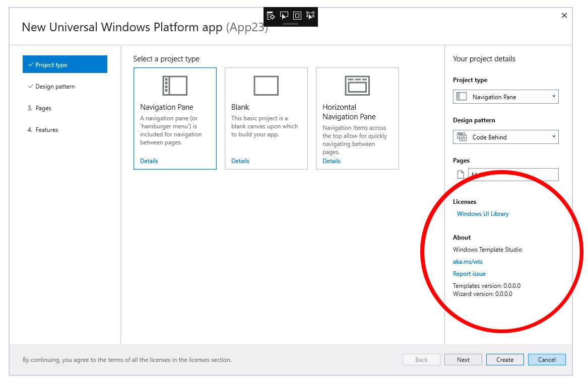Select the Navigation Pane project type card
The image size is (588, 385).
(175, 118)
